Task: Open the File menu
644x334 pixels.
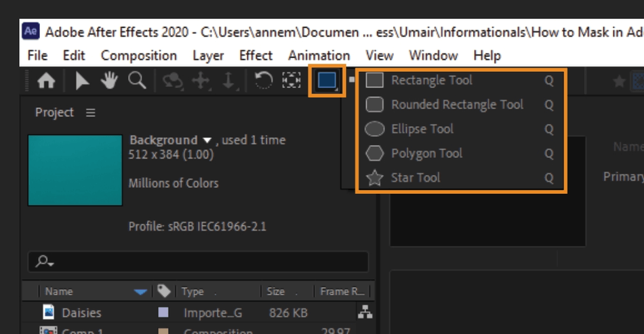Action: (37, 56)
